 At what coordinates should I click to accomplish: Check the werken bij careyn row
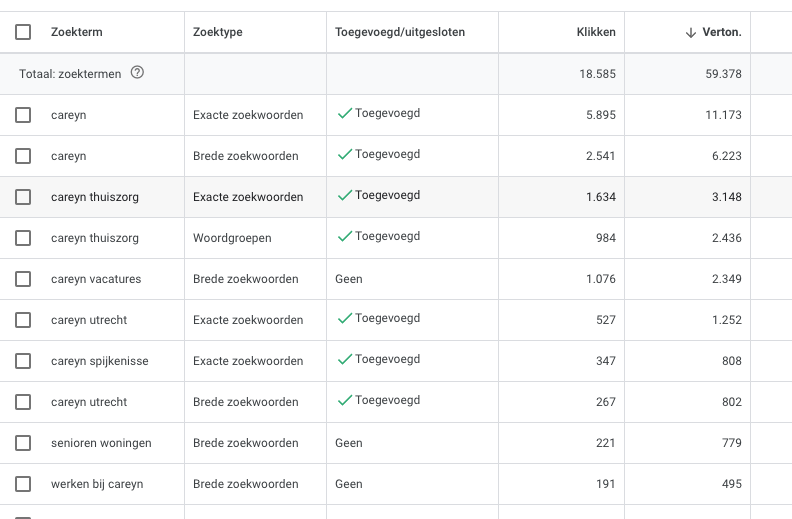tap(23, 484)
